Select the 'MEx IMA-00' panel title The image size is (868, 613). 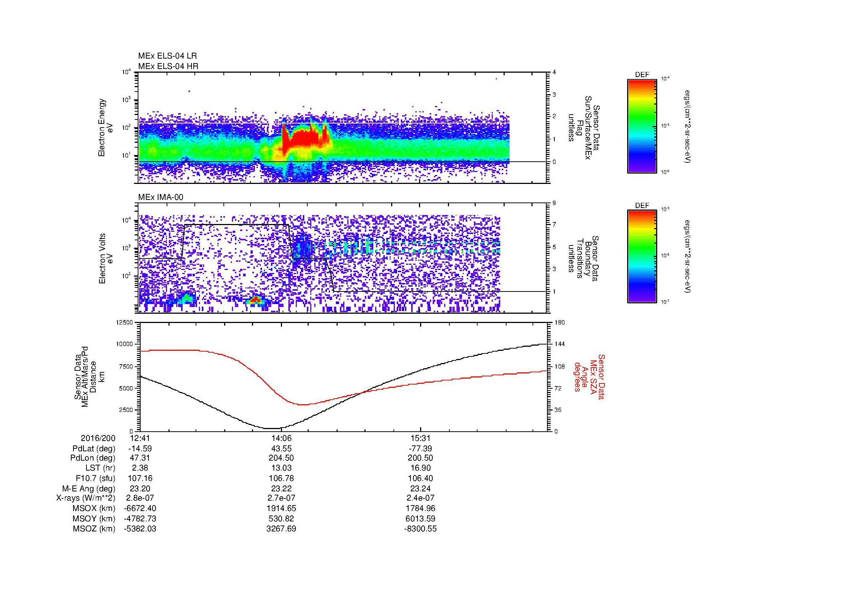pos(161,197)
